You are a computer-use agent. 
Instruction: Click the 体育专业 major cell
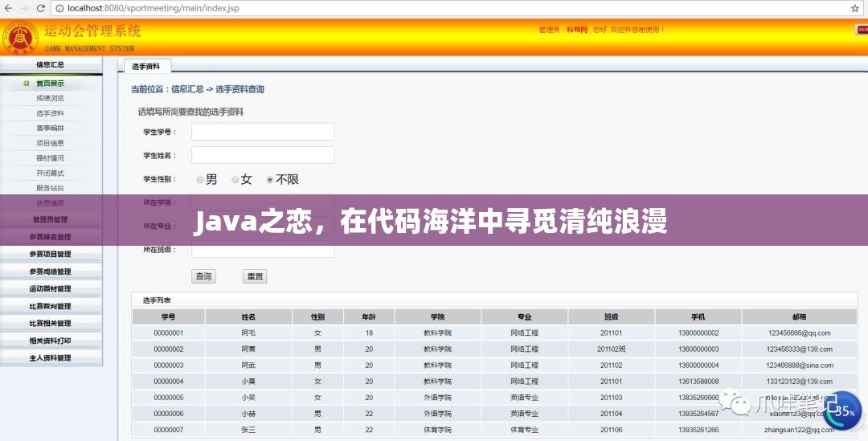point(524,430)
